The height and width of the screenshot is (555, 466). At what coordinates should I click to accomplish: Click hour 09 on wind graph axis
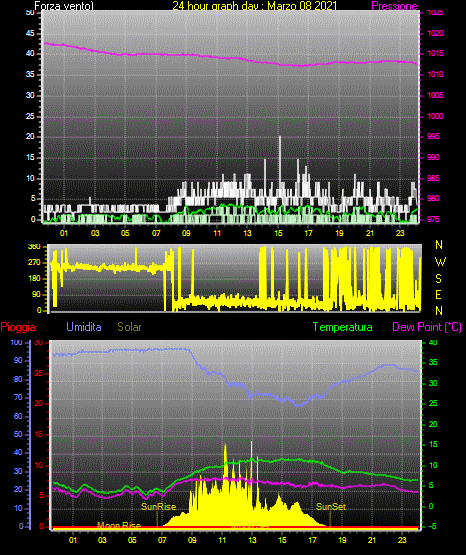[186, 233]
